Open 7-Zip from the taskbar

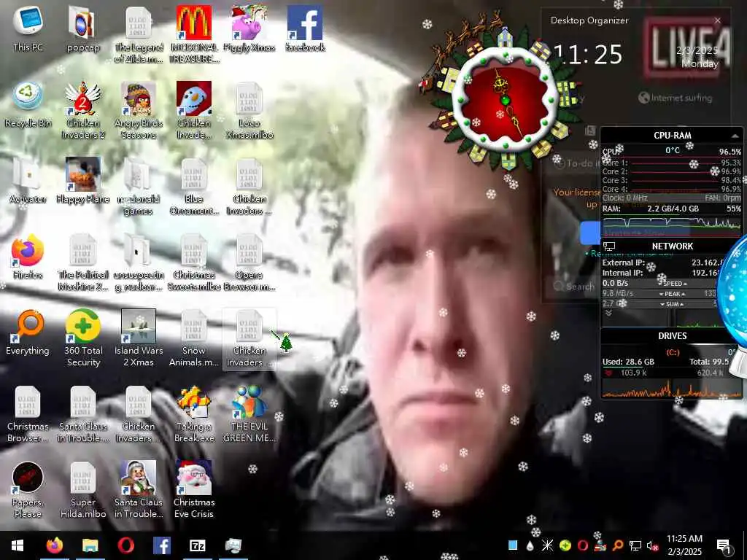(197, 545)
